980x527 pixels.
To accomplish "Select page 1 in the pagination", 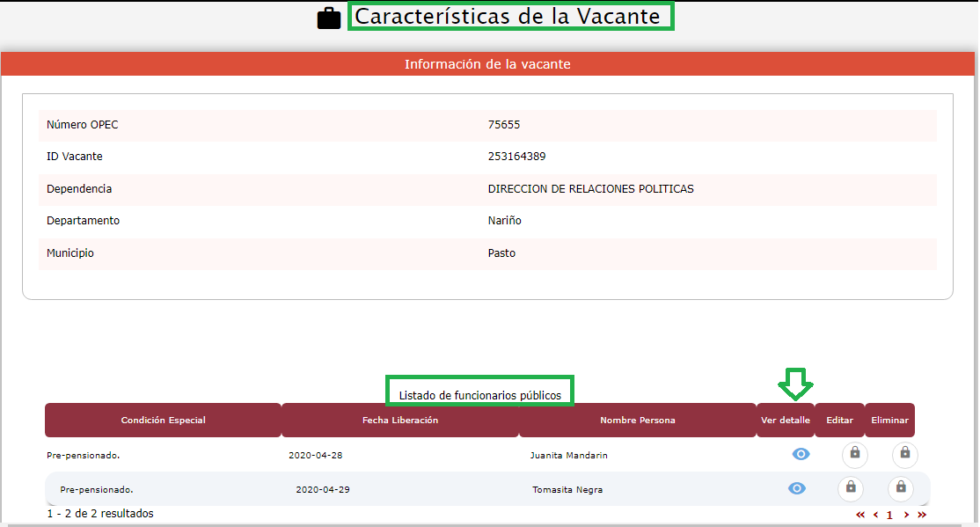I will pos(889,515).
